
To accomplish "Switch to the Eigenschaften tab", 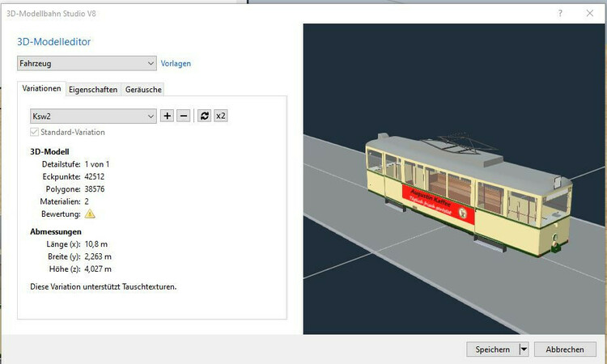I will (x=93, y=89).
